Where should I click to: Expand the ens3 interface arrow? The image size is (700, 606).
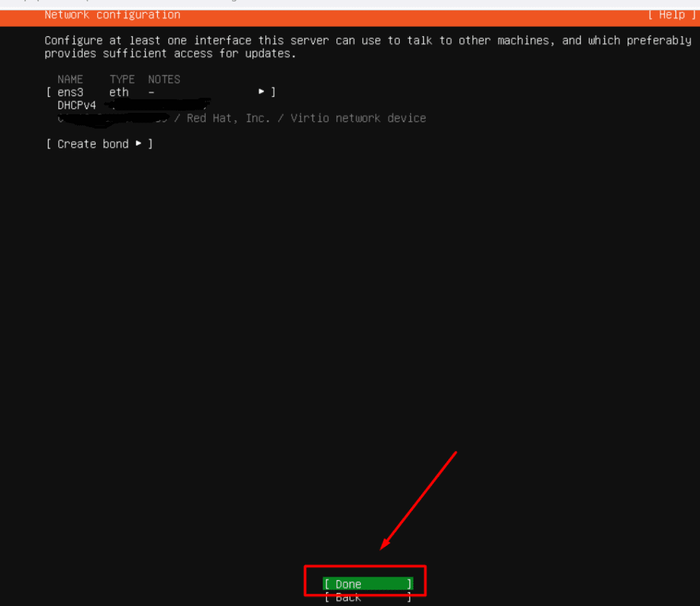pyautogui.click(x=261, y=92)
